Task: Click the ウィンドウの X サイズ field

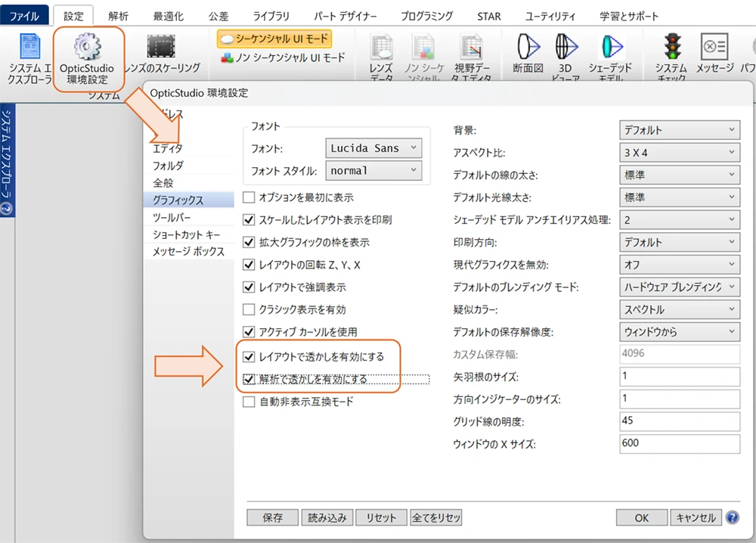Action: 680,444
